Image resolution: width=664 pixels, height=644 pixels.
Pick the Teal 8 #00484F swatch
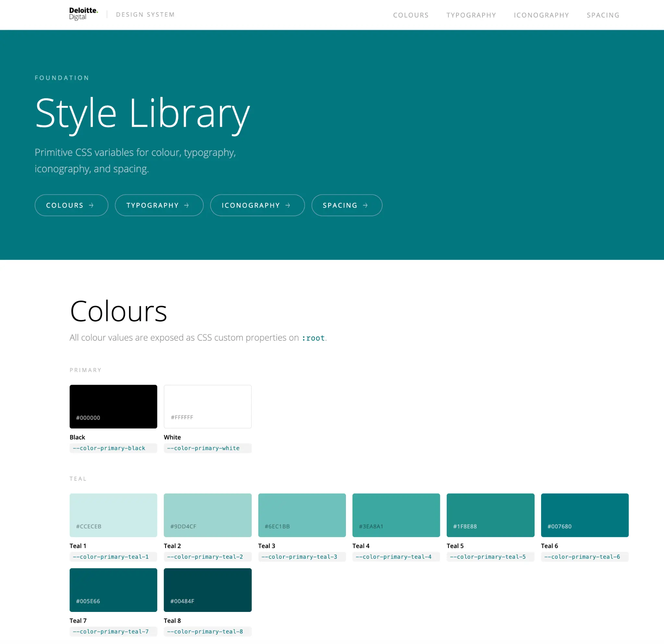click(x=208, y=590)
